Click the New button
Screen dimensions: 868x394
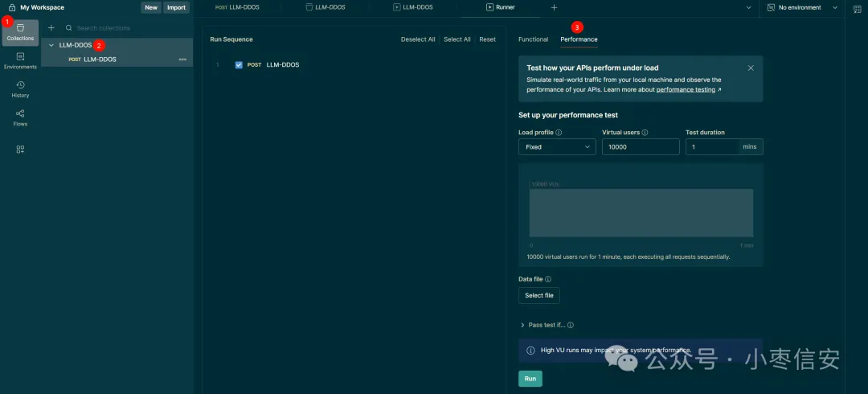(151, 8)
